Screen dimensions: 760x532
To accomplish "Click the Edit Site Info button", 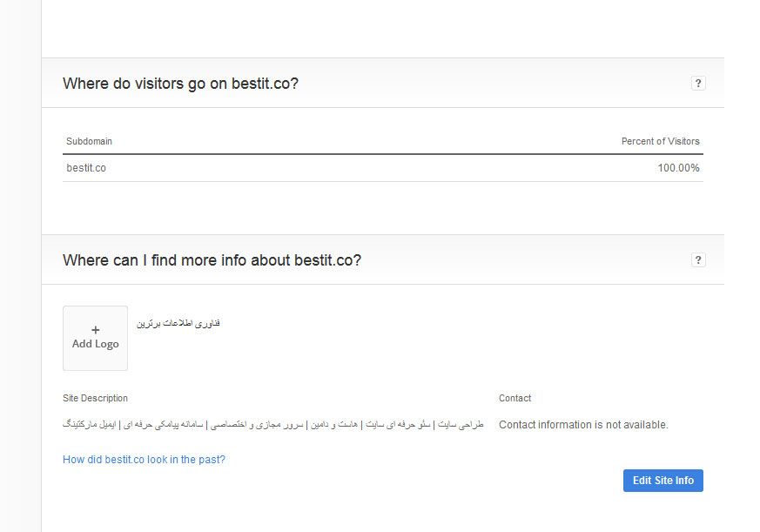I will pos(663,481).
